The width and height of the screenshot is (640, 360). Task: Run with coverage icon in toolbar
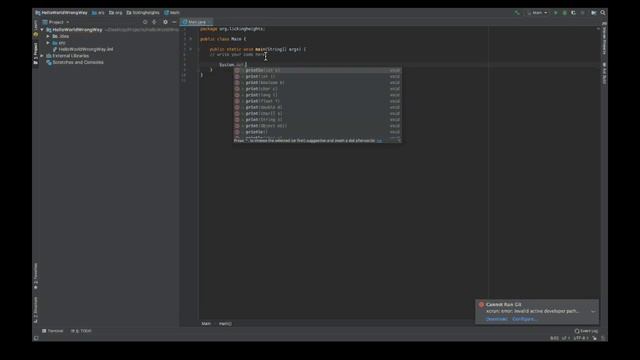coord(573,13)
